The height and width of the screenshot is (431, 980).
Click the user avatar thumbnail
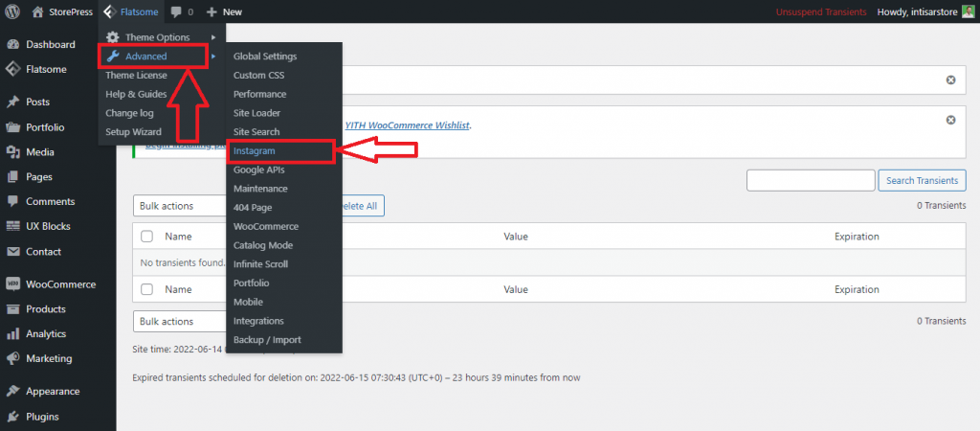(x=968, y=11)
